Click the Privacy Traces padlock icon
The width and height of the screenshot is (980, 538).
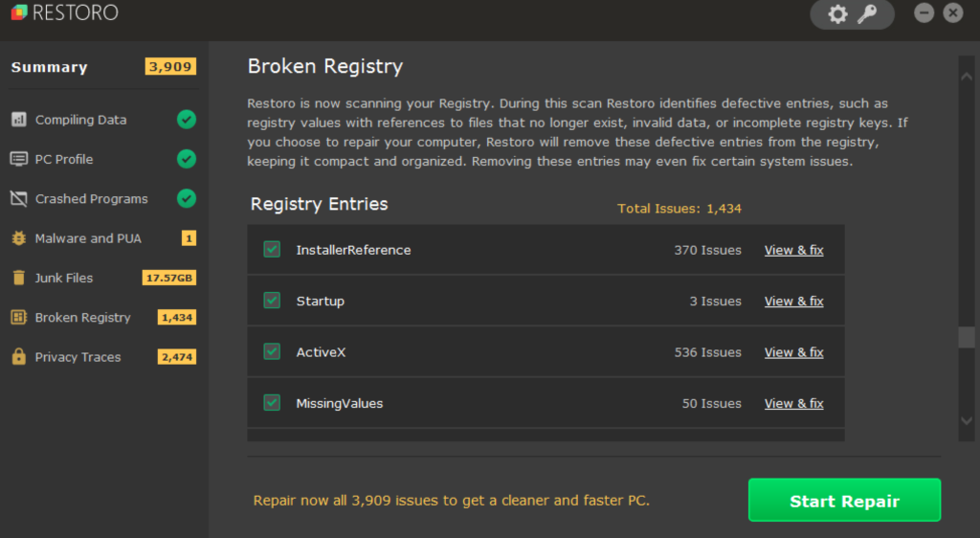18,357
